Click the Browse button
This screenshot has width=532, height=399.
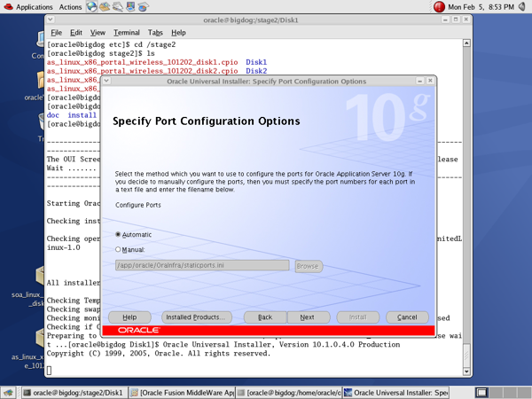click(x=308, y=266)
